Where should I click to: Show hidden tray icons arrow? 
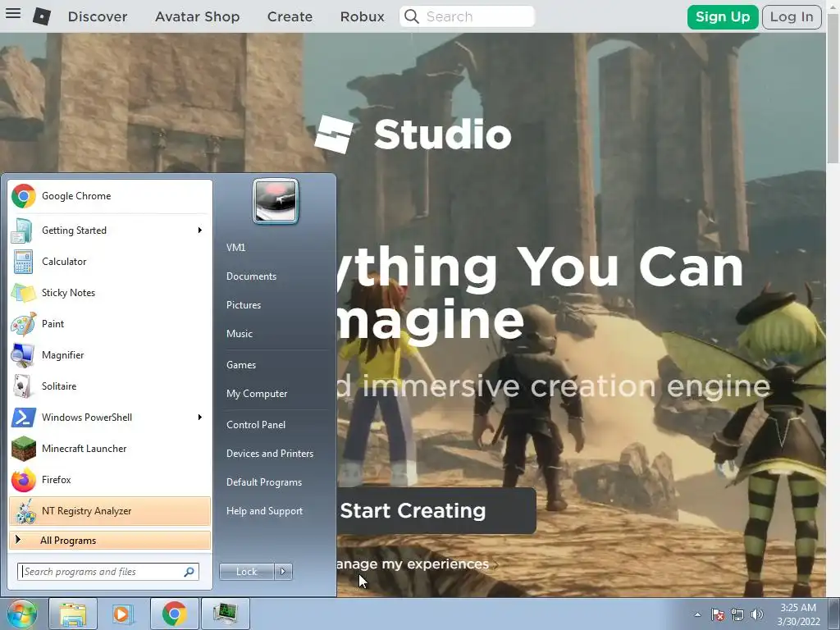(697, 614)
